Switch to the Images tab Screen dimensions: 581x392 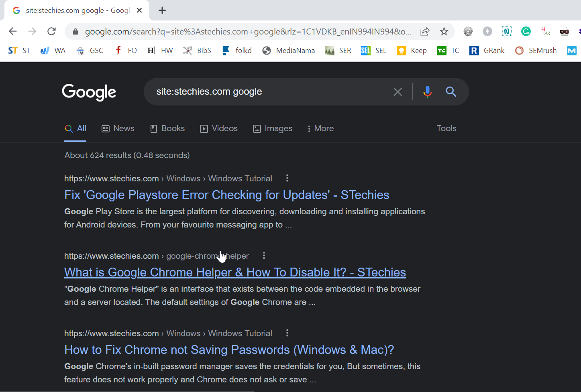tap(273, 128)
